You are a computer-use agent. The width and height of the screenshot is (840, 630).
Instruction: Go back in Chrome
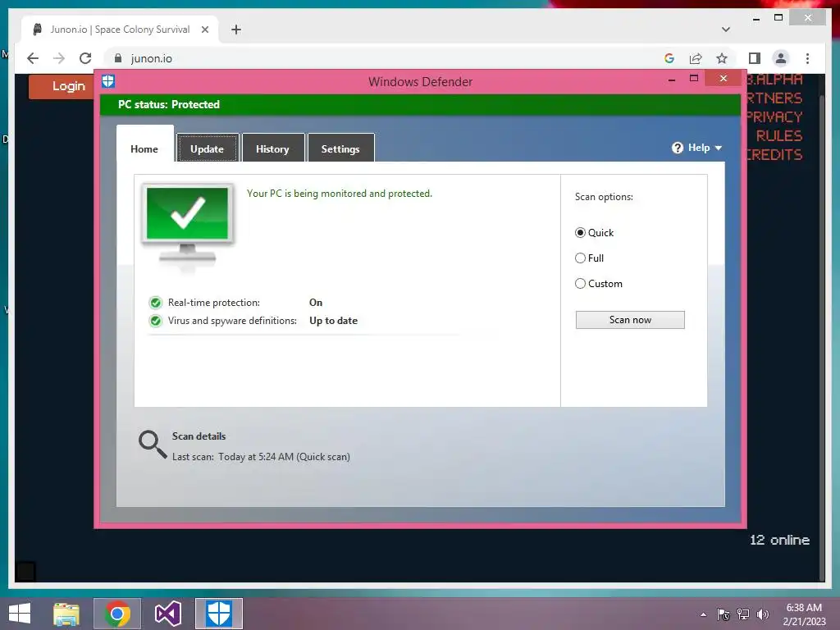pos(33,58)
